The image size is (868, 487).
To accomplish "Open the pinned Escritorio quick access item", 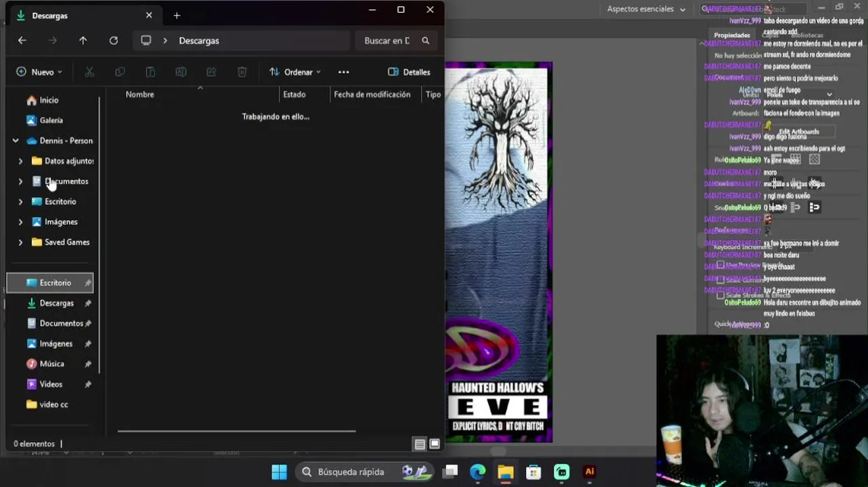I will point(50,283).
